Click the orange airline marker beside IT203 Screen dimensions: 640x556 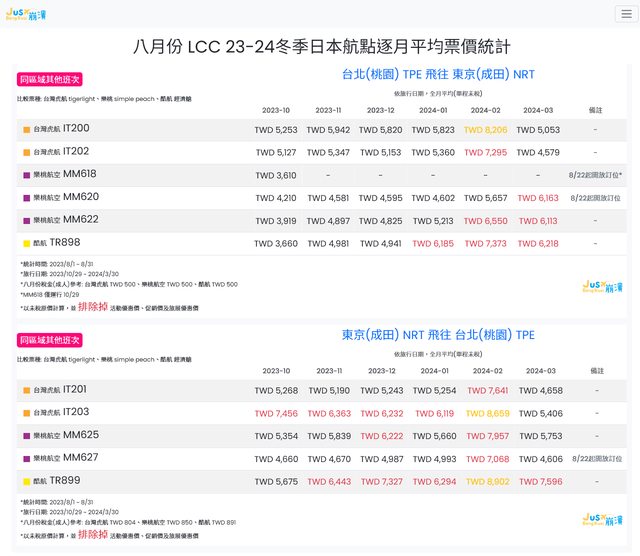(x=27, y=413)
